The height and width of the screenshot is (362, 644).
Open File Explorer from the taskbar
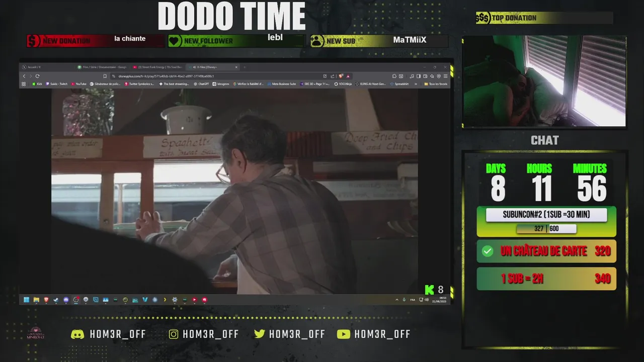[x=36, y=300]
